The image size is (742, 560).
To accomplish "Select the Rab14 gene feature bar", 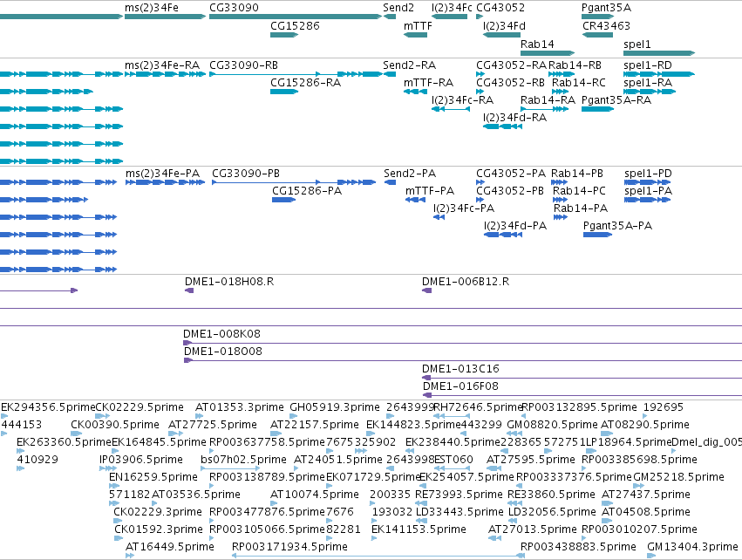I will (548, 53).
